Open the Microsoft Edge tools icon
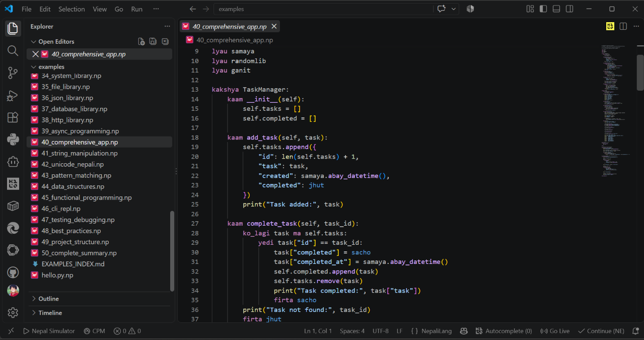The width and height of the screenshot is (644, 340). (x=13, y=228)
